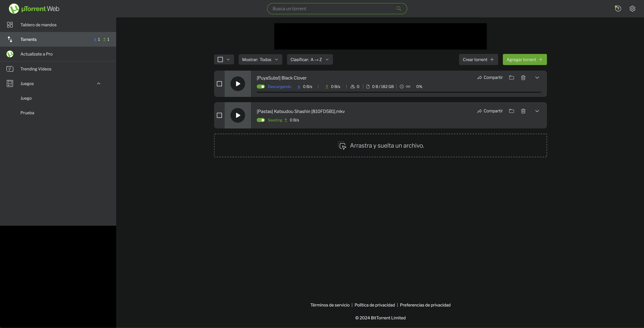644x328 pixels.
Task: Open folder for Black Clover torrent
Action: (x=511, y=78)
